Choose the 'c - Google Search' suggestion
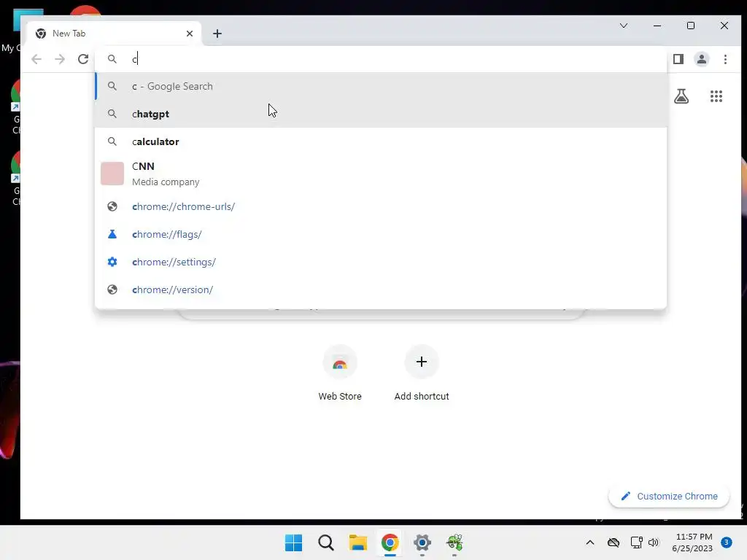 381,86
